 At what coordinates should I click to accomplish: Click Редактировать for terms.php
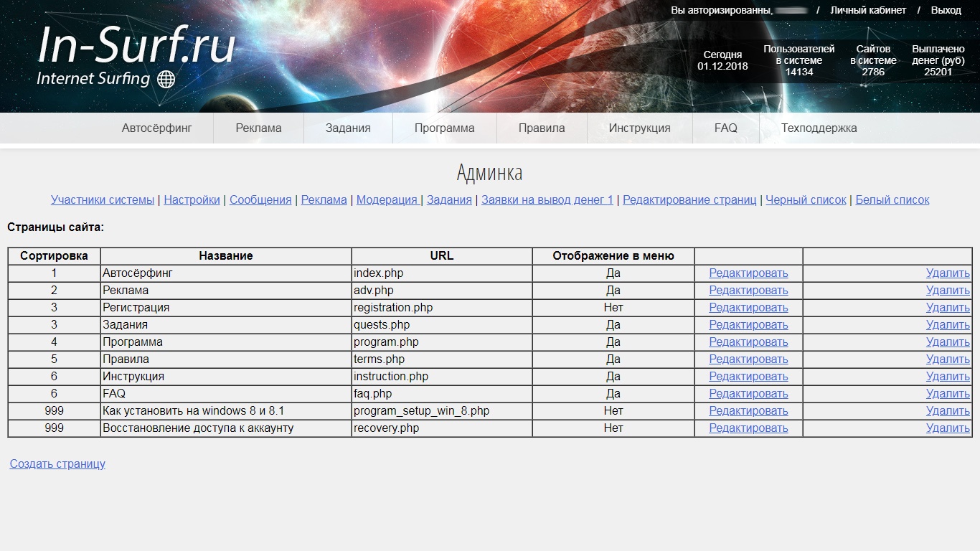[748, 359]
